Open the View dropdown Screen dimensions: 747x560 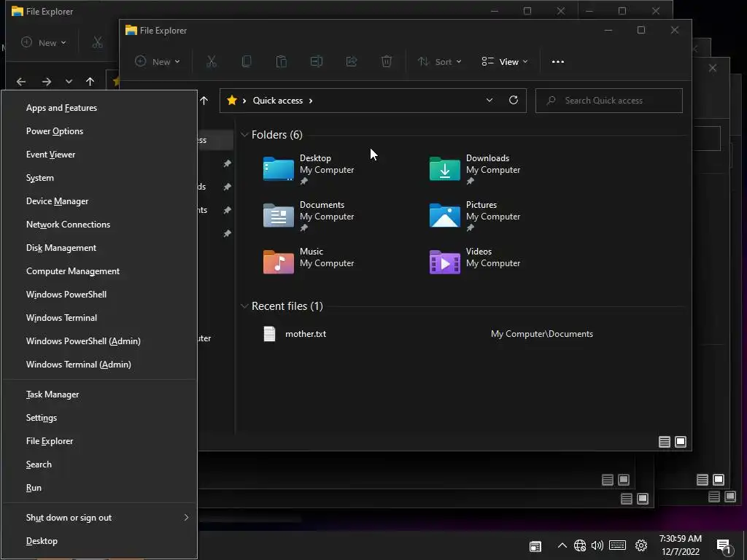pos(505,61)
